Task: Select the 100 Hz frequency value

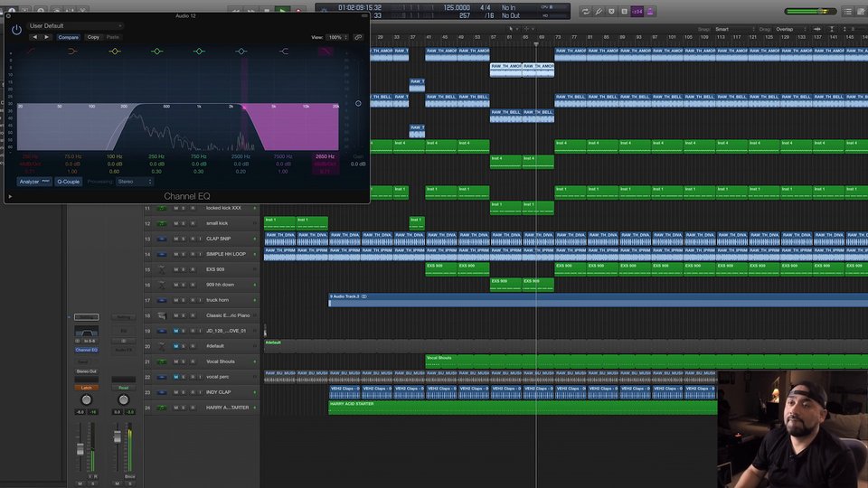Action: coord(115,156)
